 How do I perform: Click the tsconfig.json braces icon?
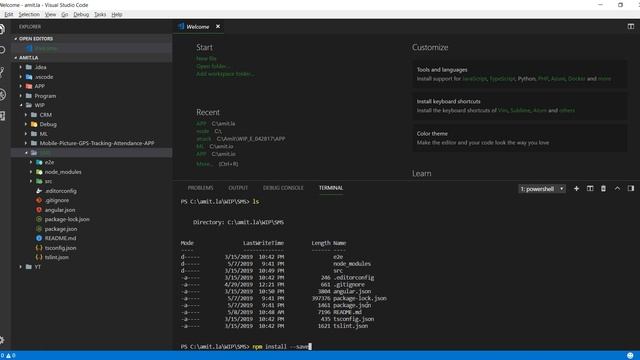click(39, 248)
